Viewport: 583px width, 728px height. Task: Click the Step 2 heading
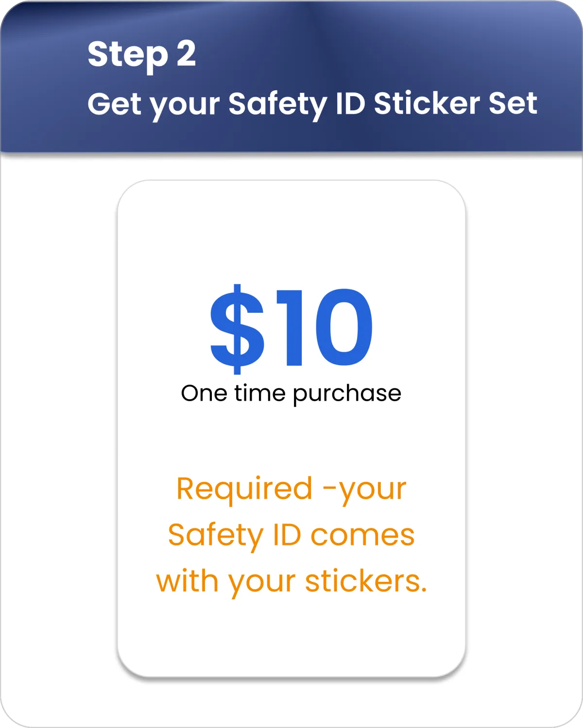click(141, 54)
